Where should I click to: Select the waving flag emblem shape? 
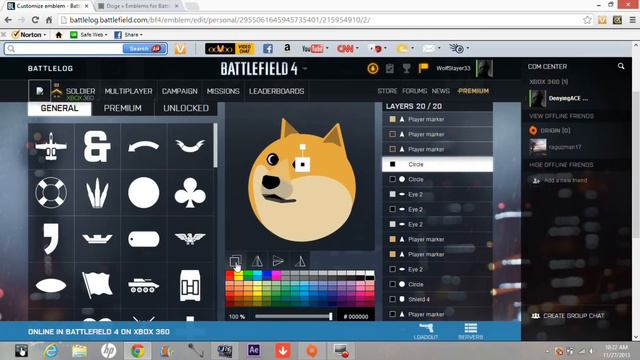click(97, 284)
